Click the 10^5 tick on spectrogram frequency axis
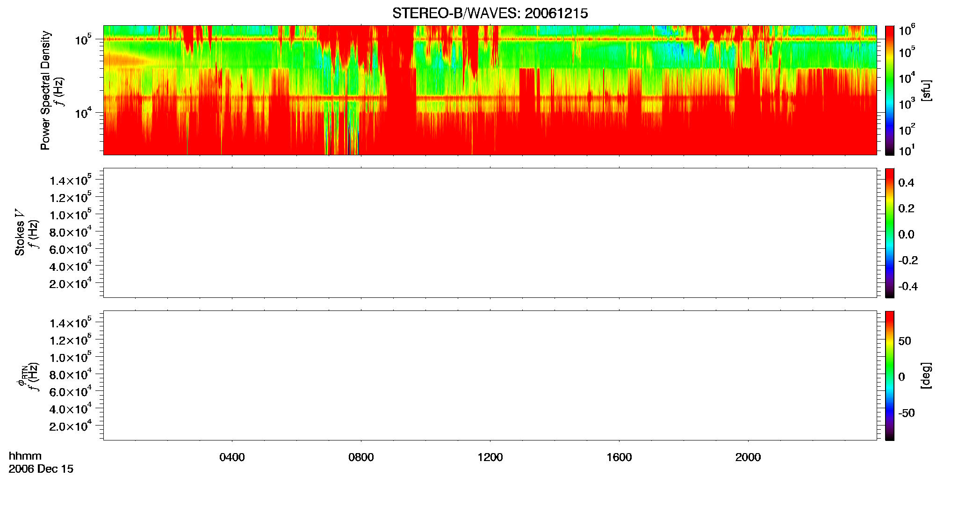 [83, 39]
